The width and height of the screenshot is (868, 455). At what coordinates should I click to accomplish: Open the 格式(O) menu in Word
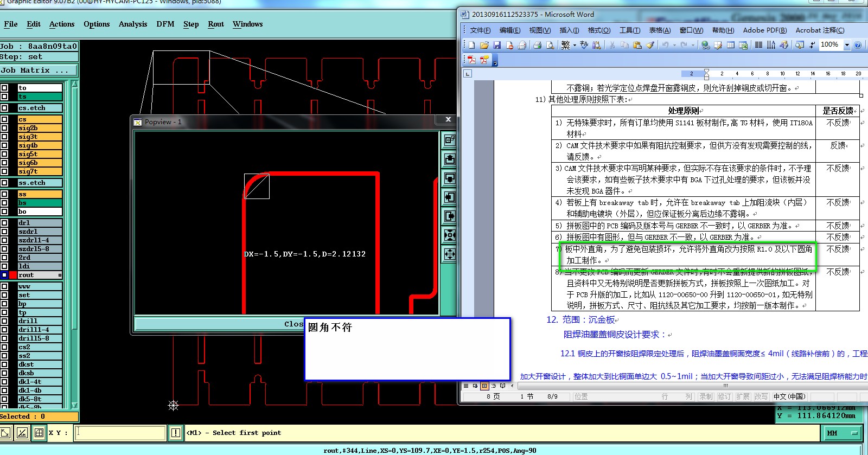pos(599,30)
